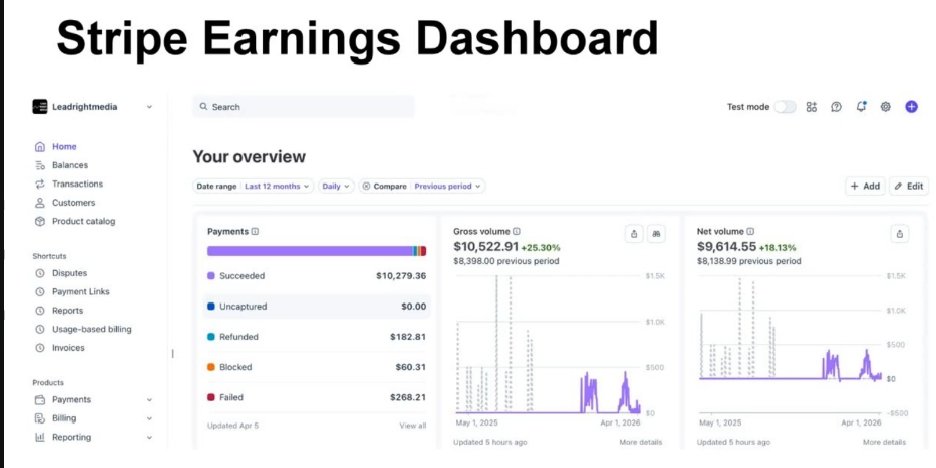
Task: Click the Net volume info icon
Action: coord(750,232)
